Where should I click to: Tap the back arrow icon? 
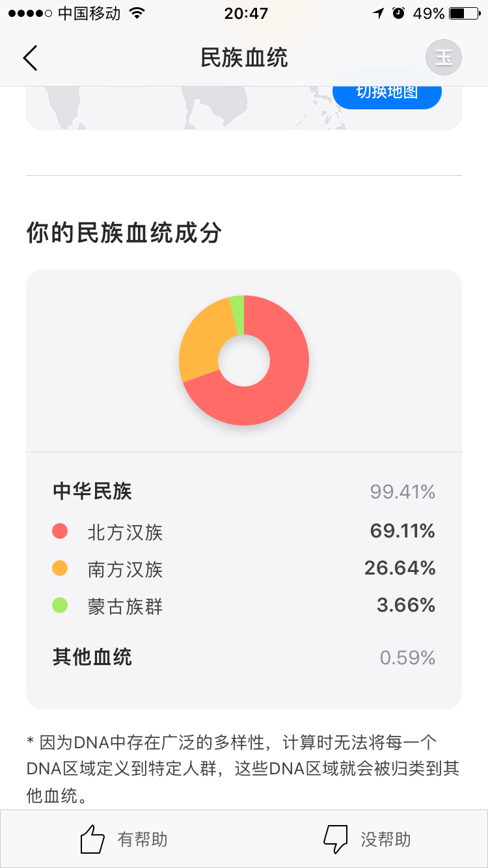[30, 58]
